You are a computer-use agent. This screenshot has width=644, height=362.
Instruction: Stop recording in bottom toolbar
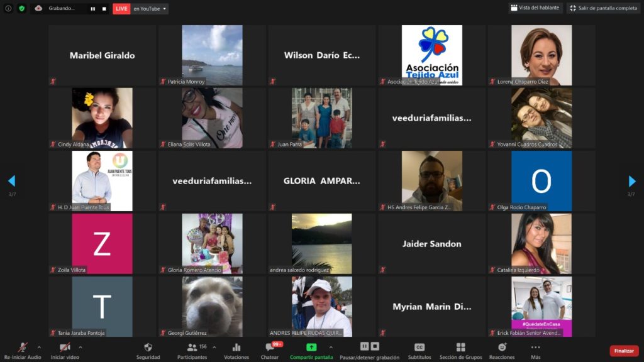pos(375,346)
